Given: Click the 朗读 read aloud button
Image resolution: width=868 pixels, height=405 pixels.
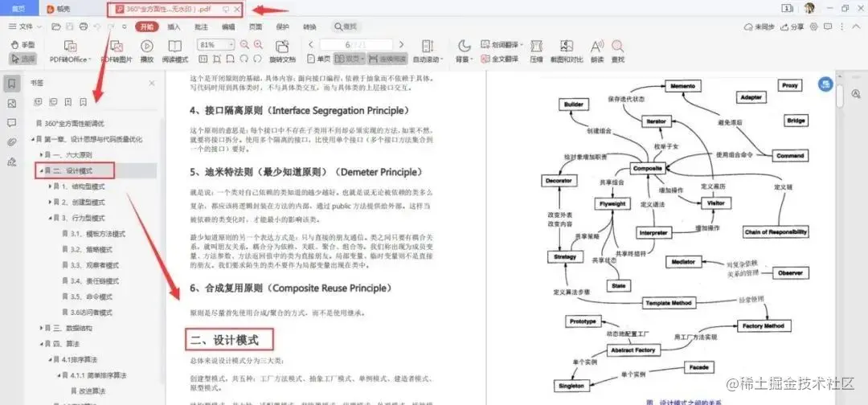Looking at the screenshot, I should click(x=596, y=51).
